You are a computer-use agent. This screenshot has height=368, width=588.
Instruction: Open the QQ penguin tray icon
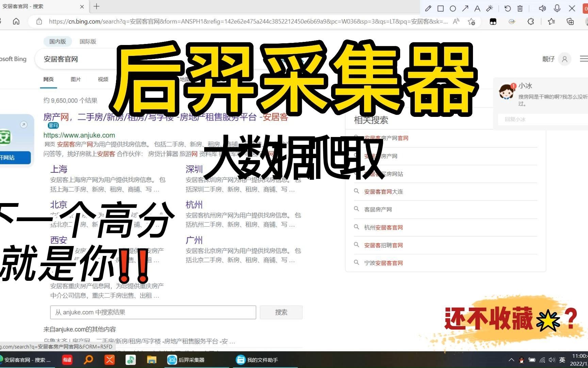[521, 360]
